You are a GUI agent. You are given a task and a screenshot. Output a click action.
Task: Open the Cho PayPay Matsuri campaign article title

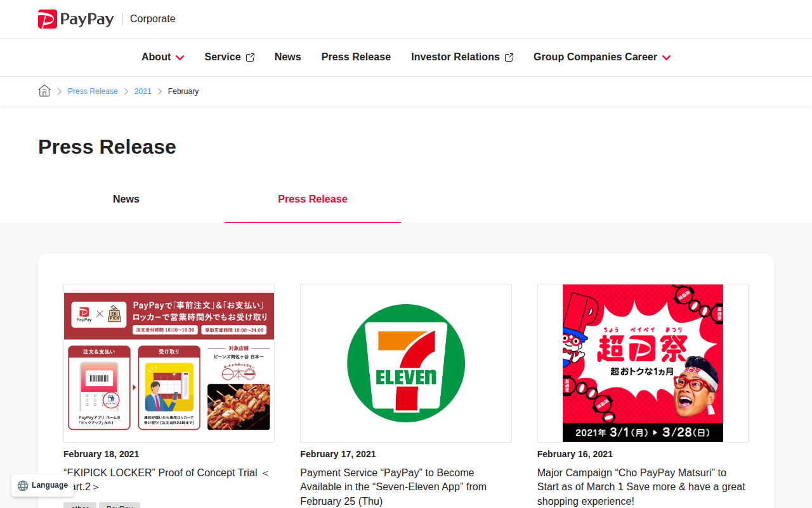click(x=641, y=487)
